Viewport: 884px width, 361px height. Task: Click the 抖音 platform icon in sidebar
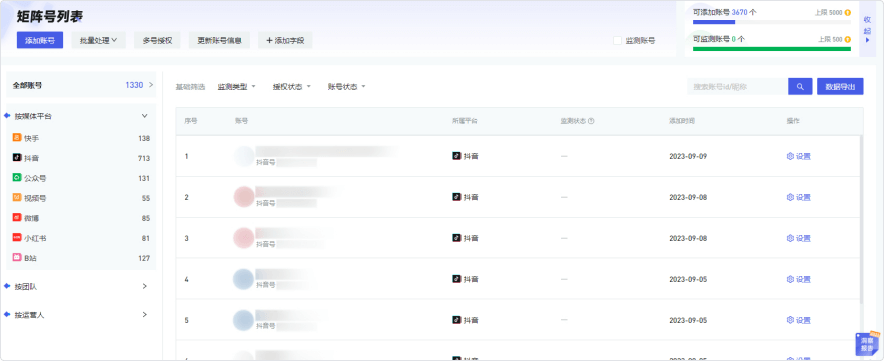point(17,158)
